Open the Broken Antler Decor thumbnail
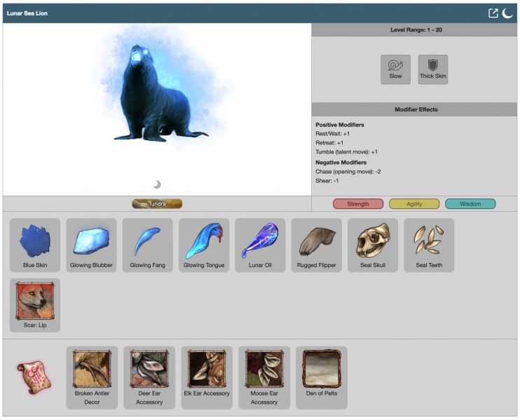 93,377
